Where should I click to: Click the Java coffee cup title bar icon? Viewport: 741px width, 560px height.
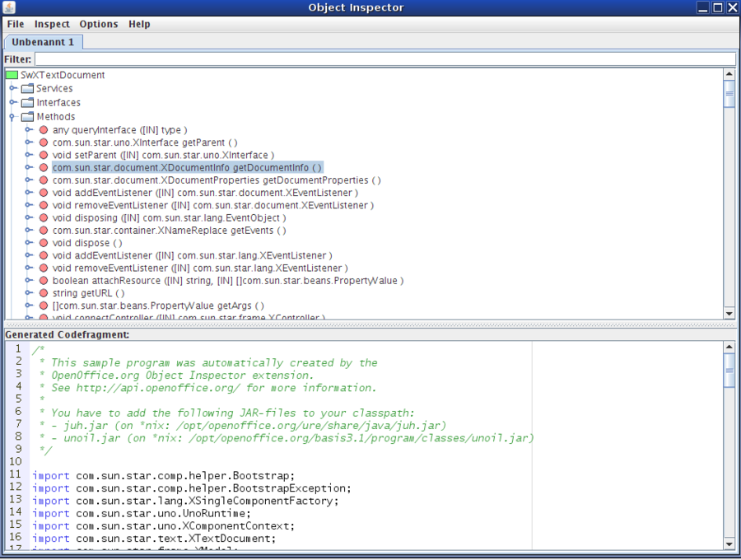9,7
